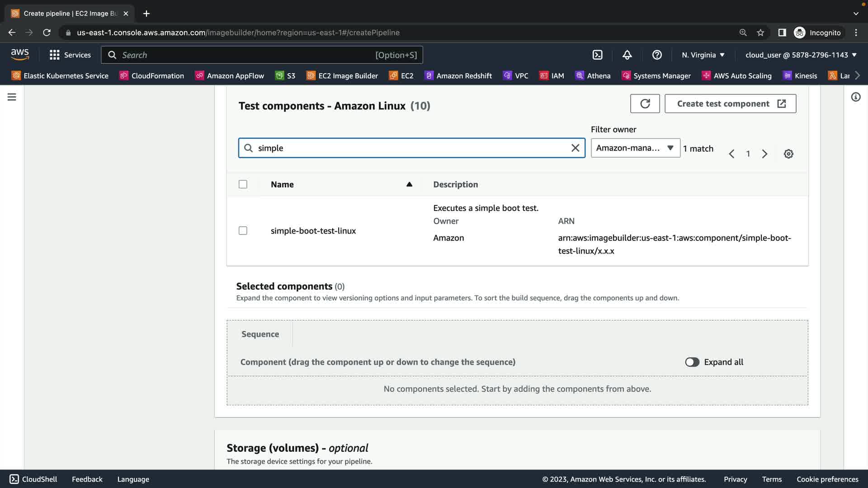
Task: Open the side navigation hamburger menu
Action: tap(12, 97)
